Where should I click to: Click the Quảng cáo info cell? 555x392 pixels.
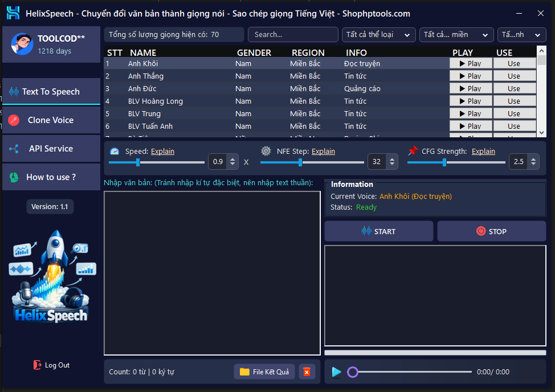point(362,89)
